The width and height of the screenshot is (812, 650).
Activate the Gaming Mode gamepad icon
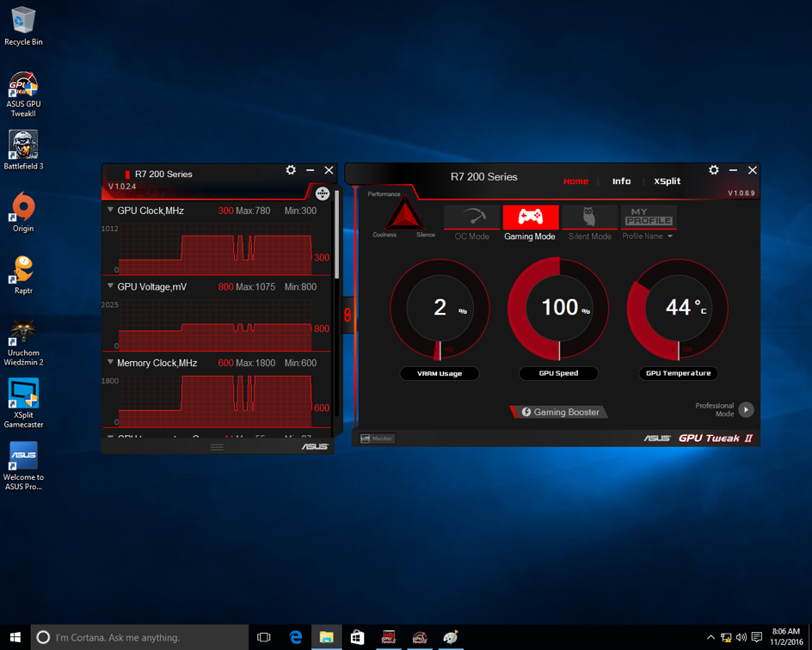pos(530,217)
